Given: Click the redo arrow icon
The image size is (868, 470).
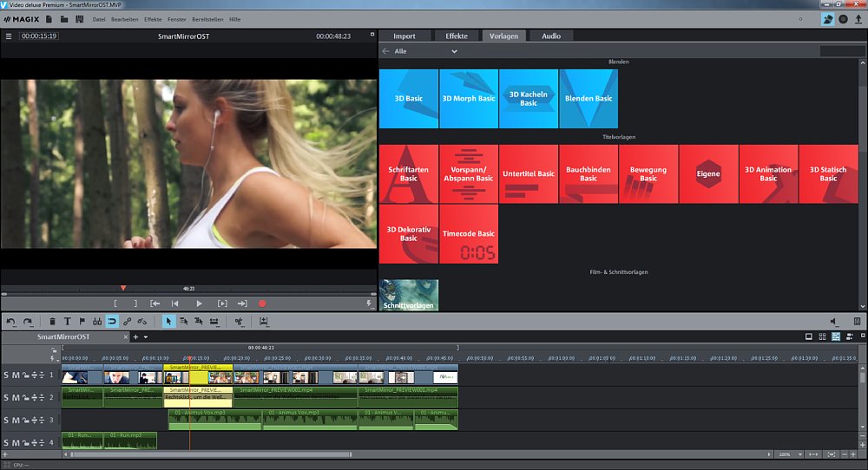Looking at the screenshot, I should click(27, 321).
